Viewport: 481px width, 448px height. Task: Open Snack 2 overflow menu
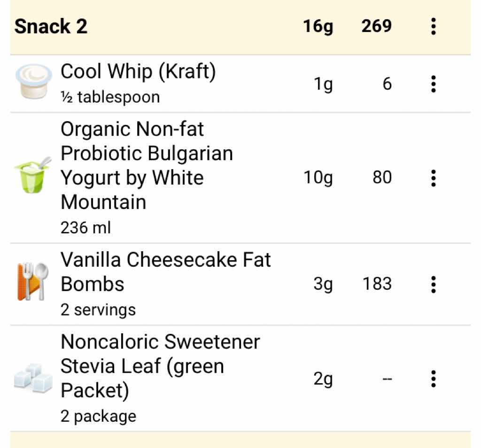(x=433, y=26)
